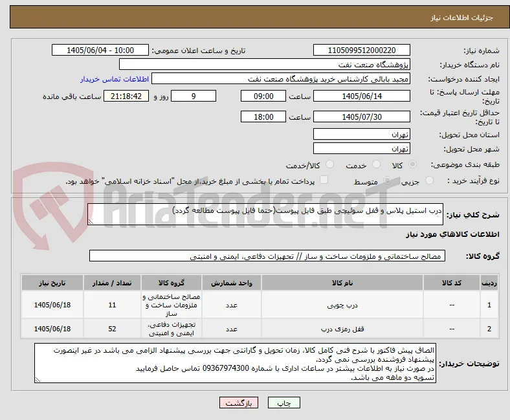Click row number 2 cell
This screenshot has height=420, width=510.
(489, 329)
